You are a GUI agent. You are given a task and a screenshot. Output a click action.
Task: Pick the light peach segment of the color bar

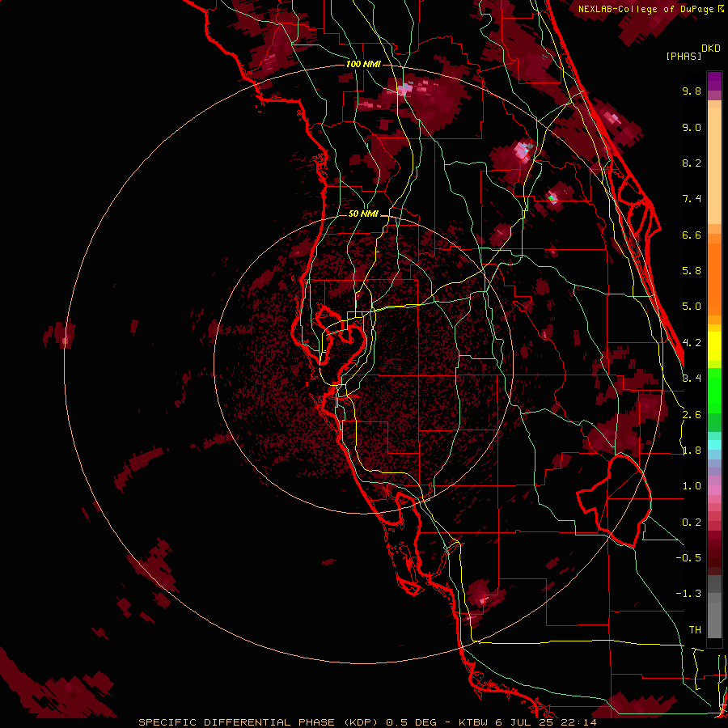click(x=714, y=166)
